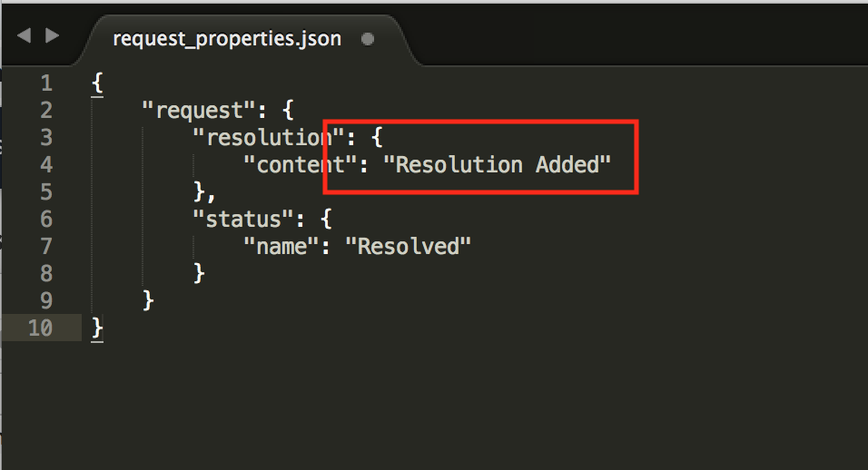Viewport: 868px width, 470px height.
Task: Click the closing brace on line 10
Action: 98,328
